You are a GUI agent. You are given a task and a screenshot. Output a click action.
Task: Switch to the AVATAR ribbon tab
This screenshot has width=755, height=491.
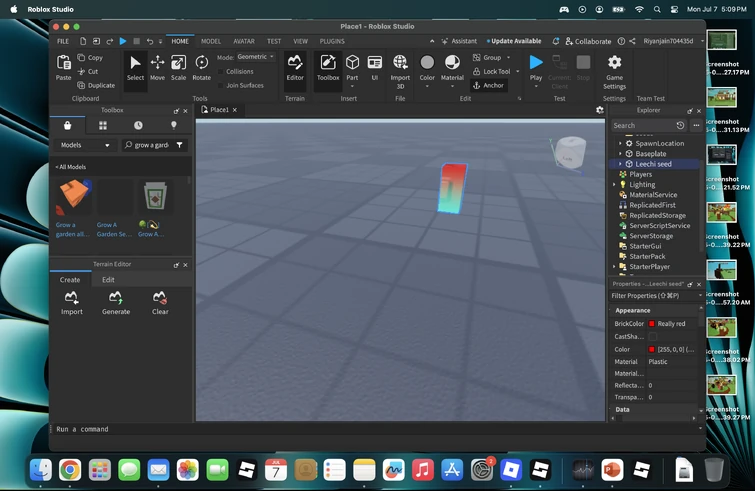[244, 41]
